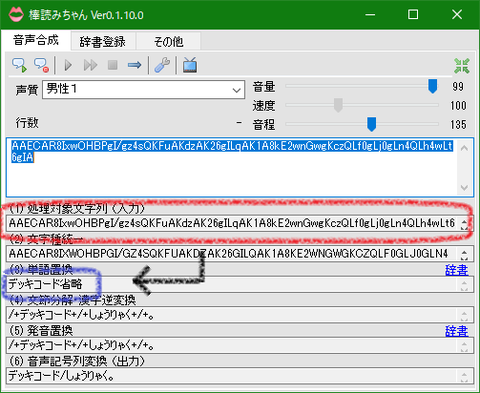
Task: Open the その他 tab
Action: [x=168, y=42]
